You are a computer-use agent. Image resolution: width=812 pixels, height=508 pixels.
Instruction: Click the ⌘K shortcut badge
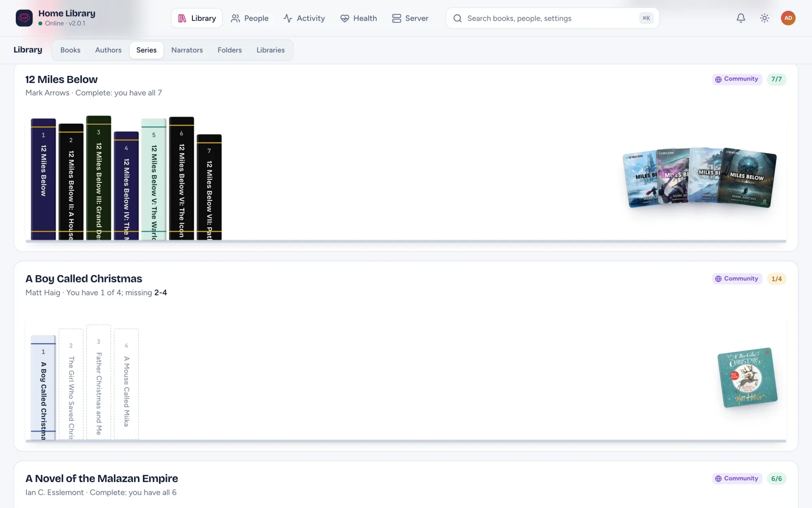[646, 18]
